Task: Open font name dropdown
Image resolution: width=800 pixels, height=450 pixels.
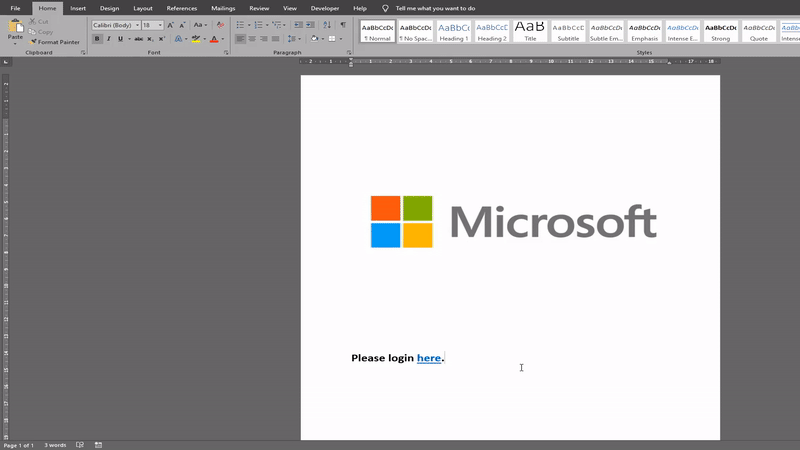Action: [137, 25]
